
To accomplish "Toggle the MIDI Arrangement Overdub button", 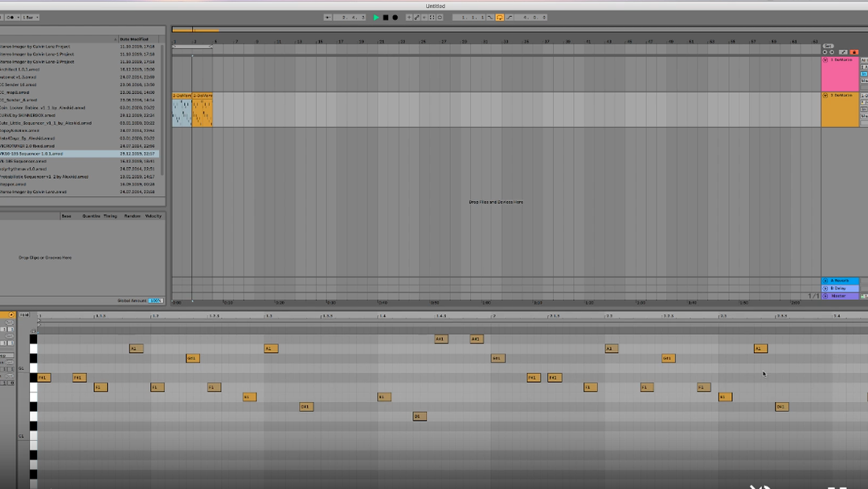I will [408, 17].
